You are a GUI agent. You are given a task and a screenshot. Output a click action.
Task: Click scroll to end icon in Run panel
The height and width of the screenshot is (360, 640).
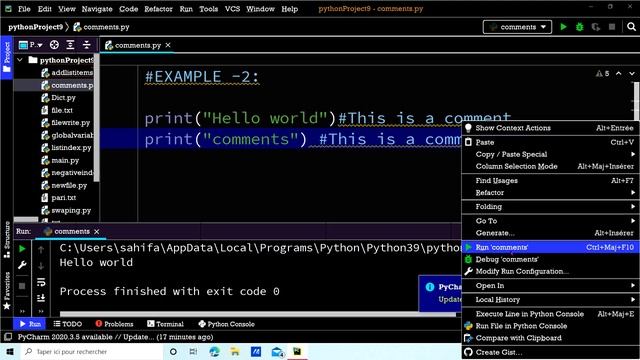coord(41,298)
